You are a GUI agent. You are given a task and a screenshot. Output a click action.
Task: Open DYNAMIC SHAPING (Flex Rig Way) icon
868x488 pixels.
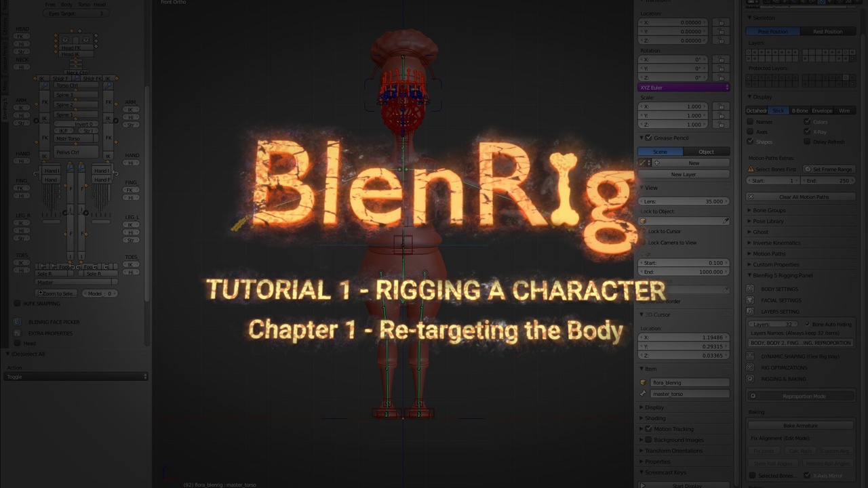pyautogui.click(x=750, y=357)
